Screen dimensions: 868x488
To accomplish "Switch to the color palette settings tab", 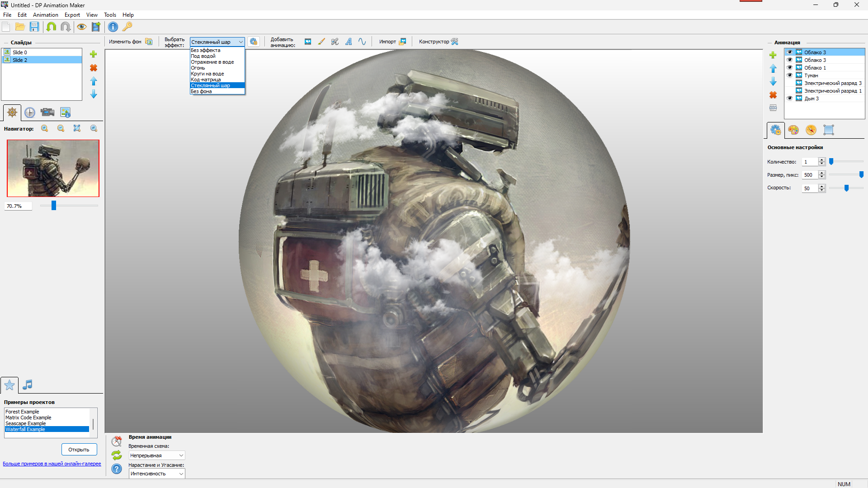I will tap(793, 130).
